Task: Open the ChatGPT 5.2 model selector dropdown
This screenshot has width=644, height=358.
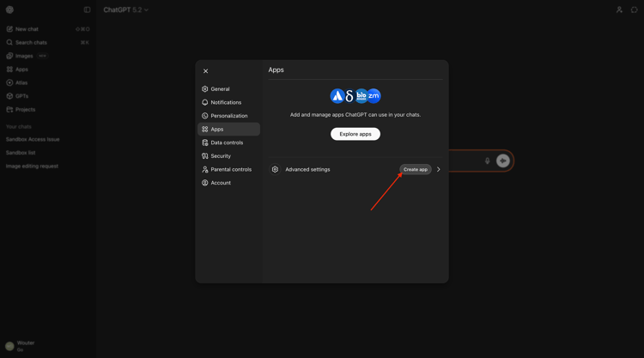Action: point(125,9)
